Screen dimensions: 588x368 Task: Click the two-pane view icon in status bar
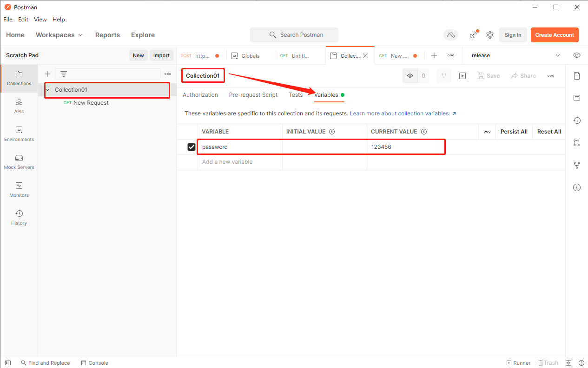[568, 363]
